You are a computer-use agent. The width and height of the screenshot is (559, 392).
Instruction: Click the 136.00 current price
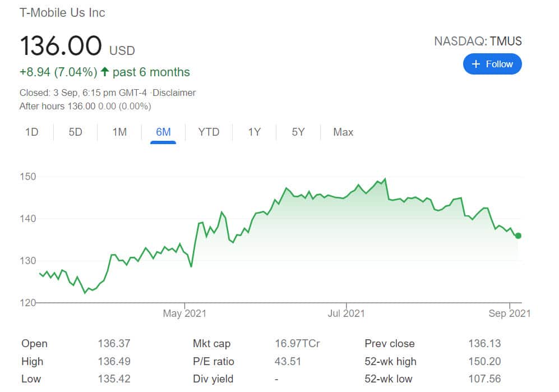pyautogui.click(x=61, y=46)
